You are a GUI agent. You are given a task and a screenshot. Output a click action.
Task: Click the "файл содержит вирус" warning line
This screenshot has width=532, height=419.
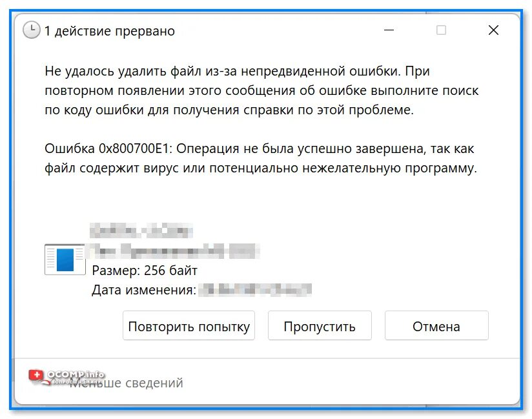[261, 169]
